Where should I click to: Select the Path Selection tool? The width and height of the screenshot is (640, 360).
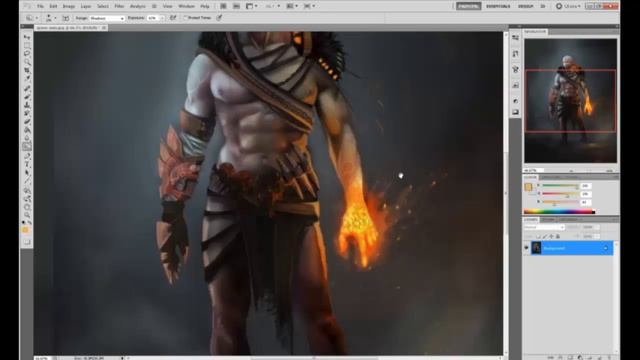pos(27,173)
